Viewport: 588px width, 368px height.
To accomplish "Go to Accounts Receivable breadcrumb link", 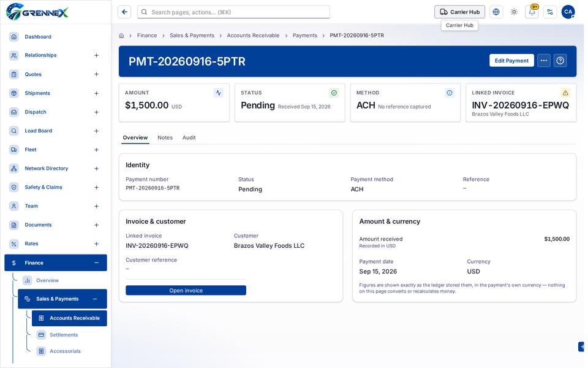I will point(253,36).
